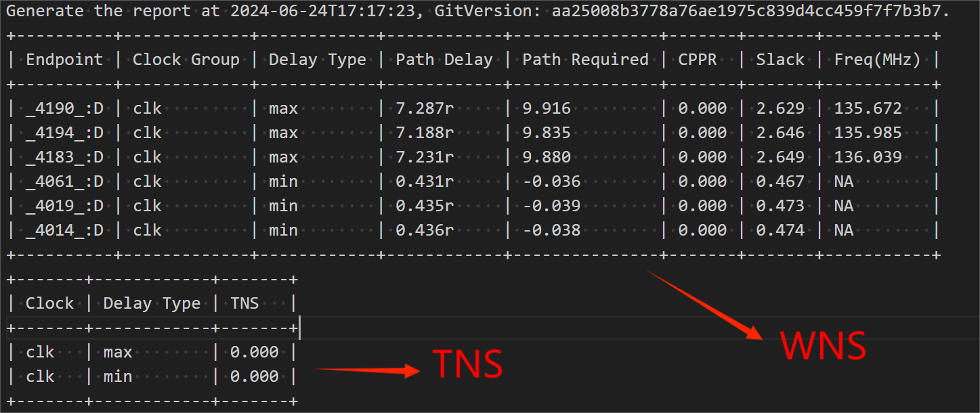This screenshot has width=980, height=413.
Task: Click the slack value 2.629
Action: 780,108
